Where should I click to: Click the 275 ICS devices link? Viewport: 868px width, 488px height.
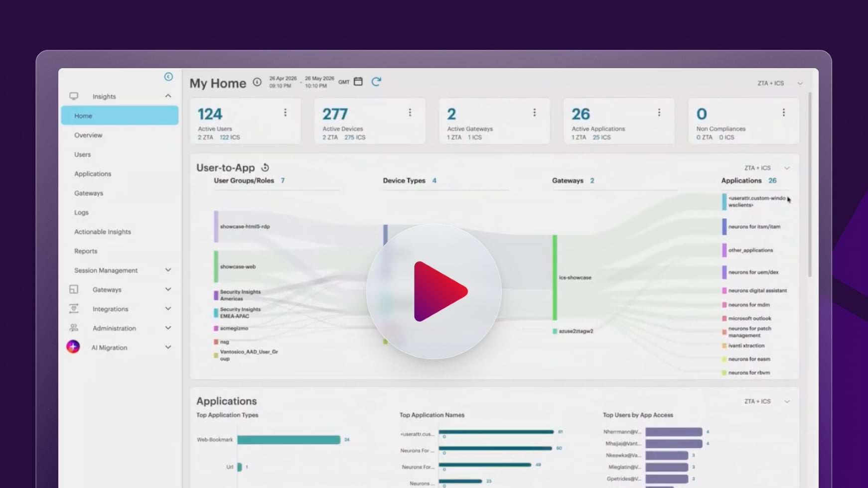pos(355,137)
